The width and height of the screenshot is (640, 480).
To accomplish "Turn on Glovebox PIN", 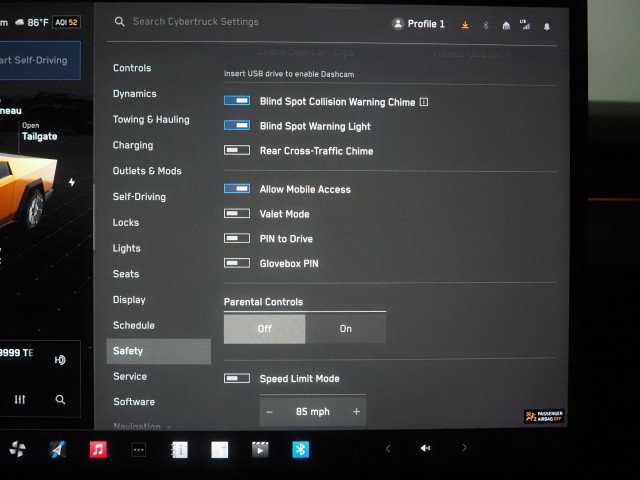I will pyautogui.click(x=237, y=263).
